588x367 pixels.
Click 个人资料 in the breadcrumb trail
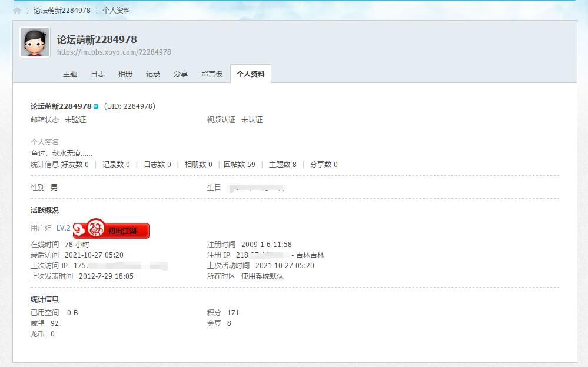pos(118,9)
